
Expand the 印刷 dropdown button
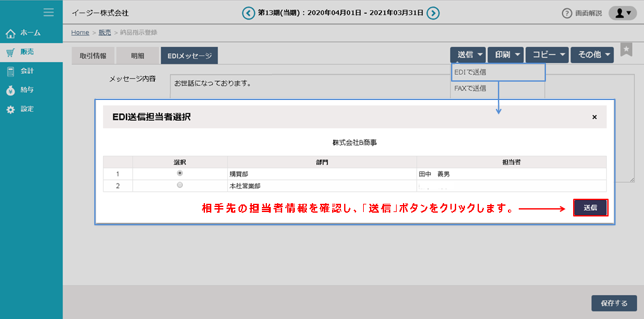pyautogui.click(x=505, y=55)
